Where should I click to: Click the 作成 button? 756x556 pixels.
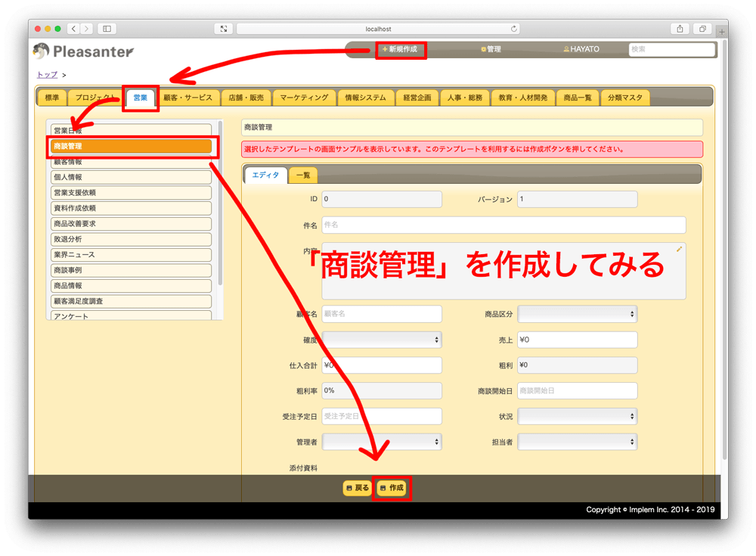(392, 488)
